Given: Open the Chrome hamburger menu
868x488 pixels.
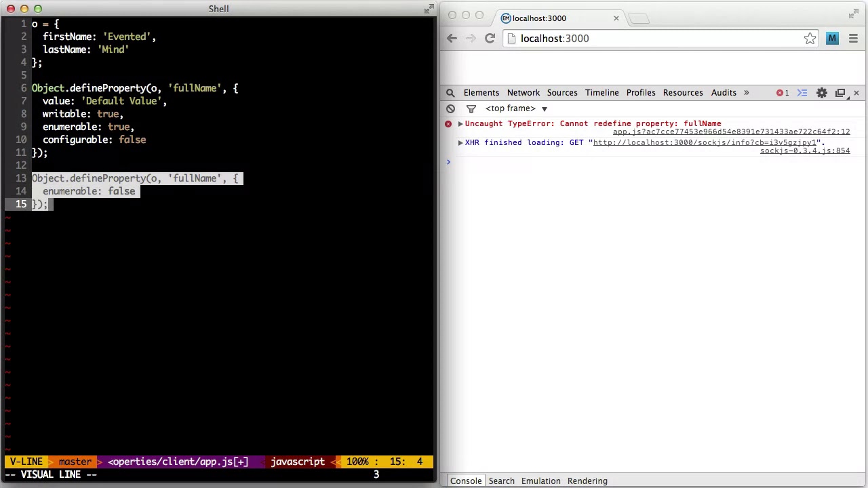Looking at the screenshot, I should (x=853, y=39).
